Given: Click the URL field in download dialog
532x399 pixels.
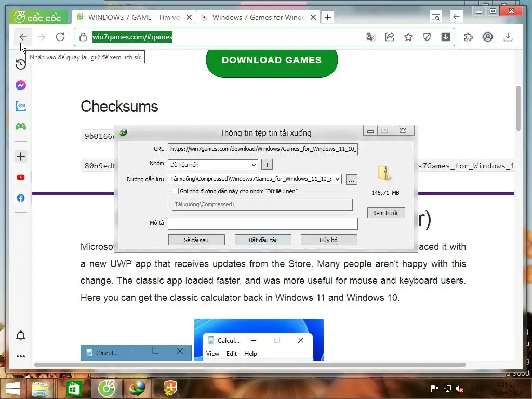Looking at the screenshot, I should pyautogui.click(x=263, y=149).
